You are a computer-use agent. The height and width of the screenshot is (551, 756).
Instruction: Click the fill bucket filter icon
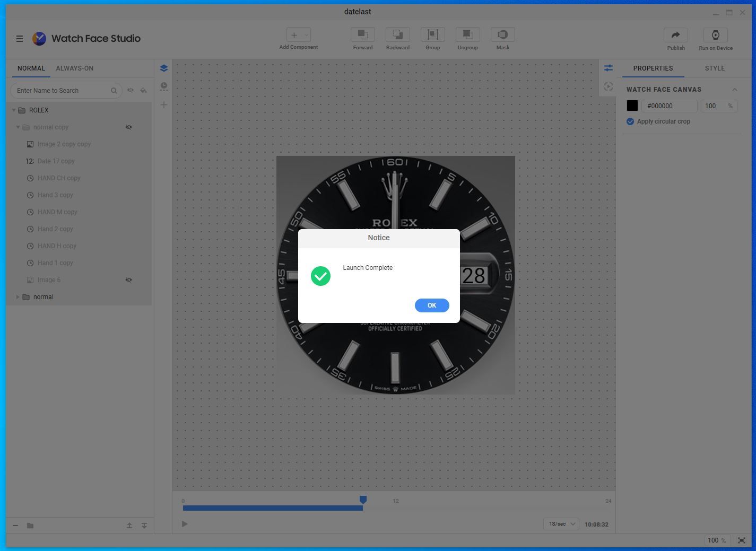pyautogui.click(x=143, y=91)
